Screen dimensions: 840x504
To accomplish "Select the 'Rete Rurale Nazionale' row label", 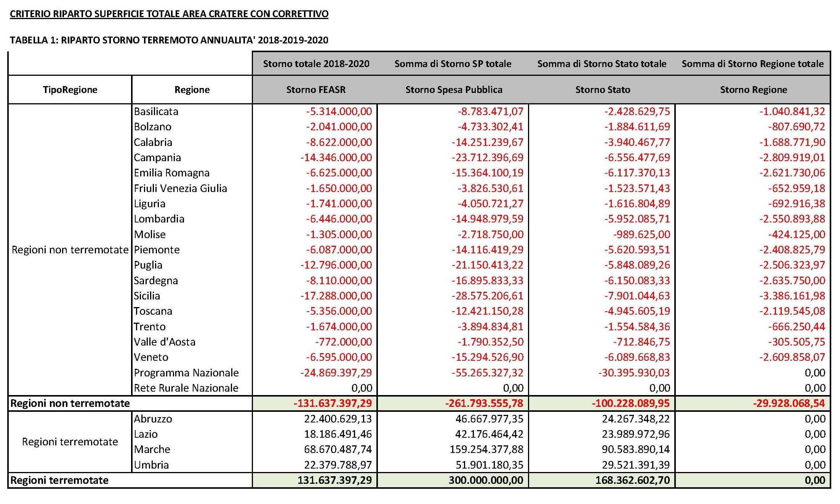I will click(186, 388).
